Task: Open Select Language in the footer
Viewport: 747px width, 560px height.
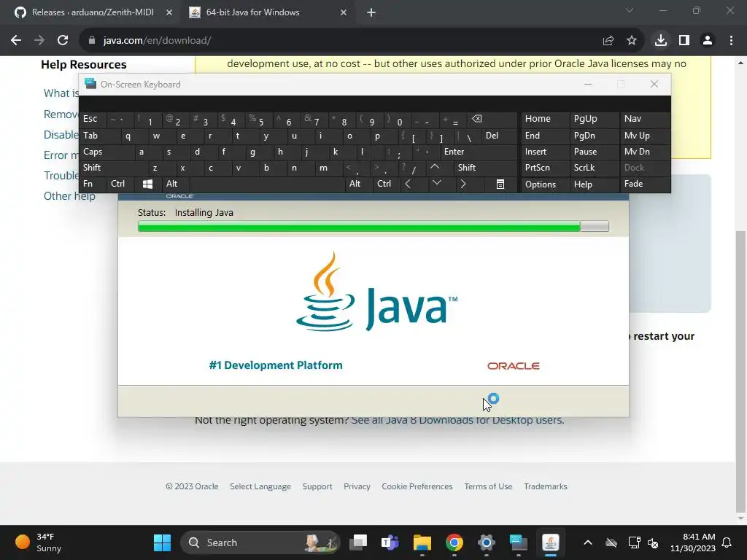Action: 260,486
